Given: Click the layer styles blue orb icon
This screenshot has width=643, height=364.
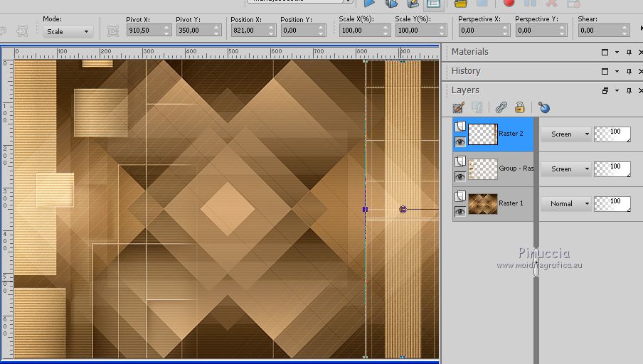Looking at the screenshot, I should (544, 108).
